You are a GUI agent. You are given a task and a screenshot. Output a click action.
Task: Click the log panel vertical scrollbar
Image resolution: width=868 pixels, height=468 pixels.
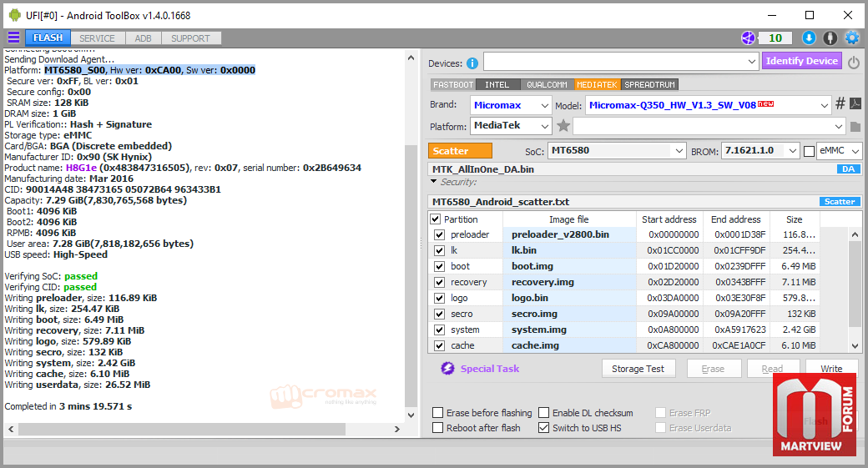pyautogui.click(x=411, y=237)
